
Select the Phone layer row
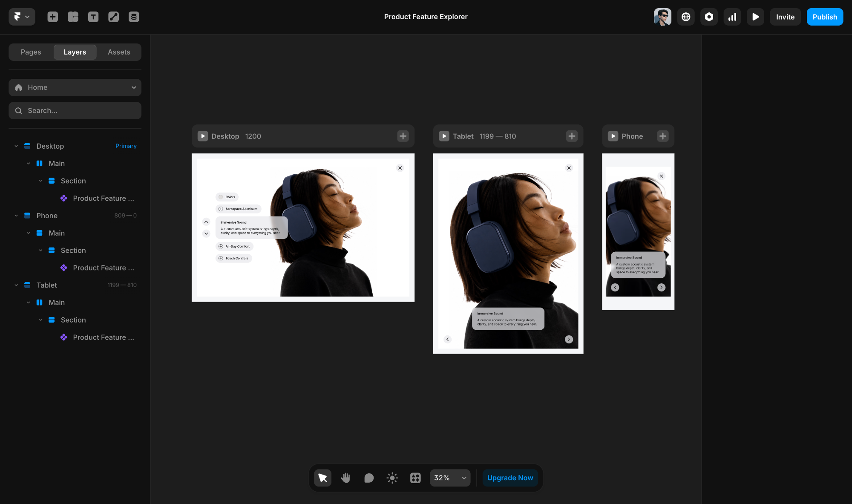tap(75, 216)
